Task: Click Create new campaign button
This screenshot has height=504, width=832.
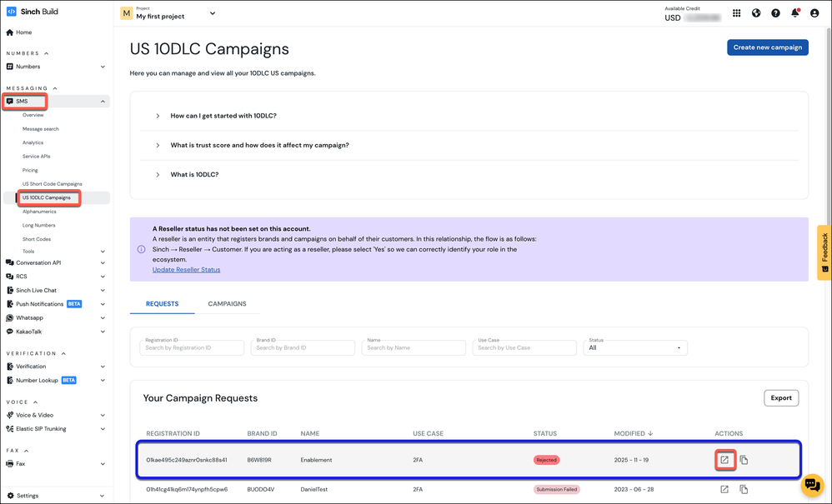Action: [767, 47]
